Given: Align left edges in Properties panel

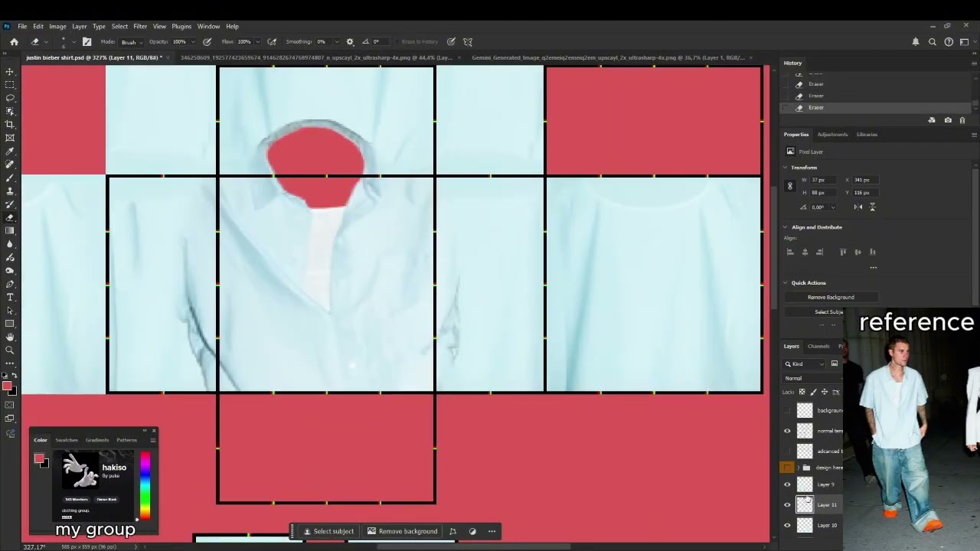Looking at the screenshot, I should [790, 252].
